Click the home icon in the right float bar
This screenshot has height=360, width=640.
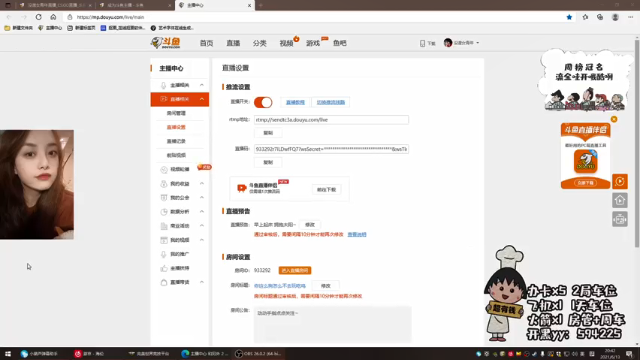(620, 200)
